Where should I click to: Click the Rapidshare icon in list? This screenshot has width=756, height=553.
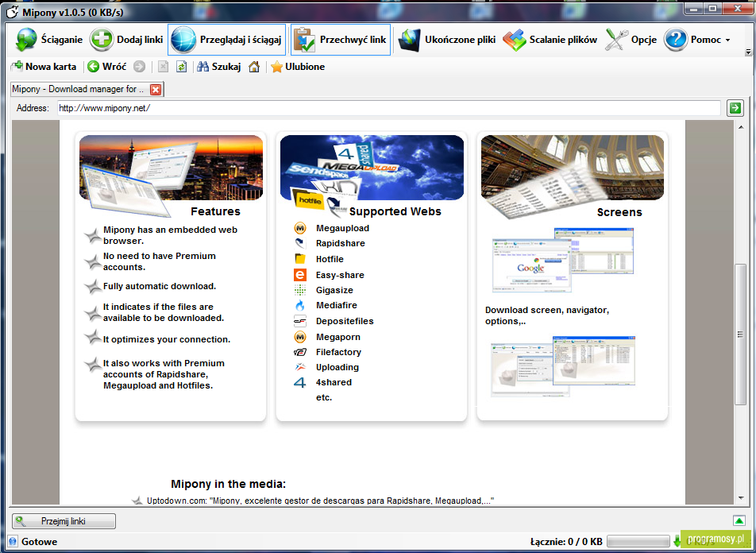(x=300, y=243)
